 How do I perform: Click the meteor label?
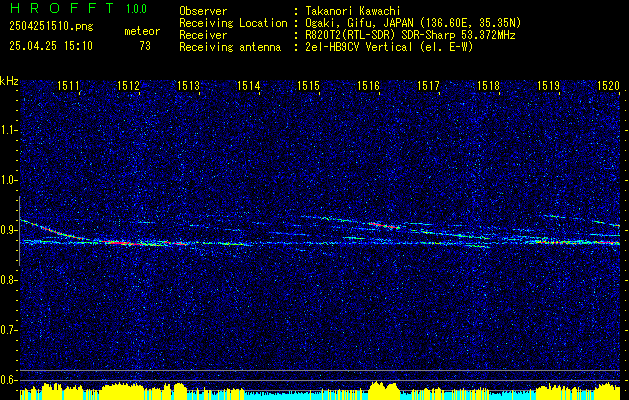tap(142, 31)
